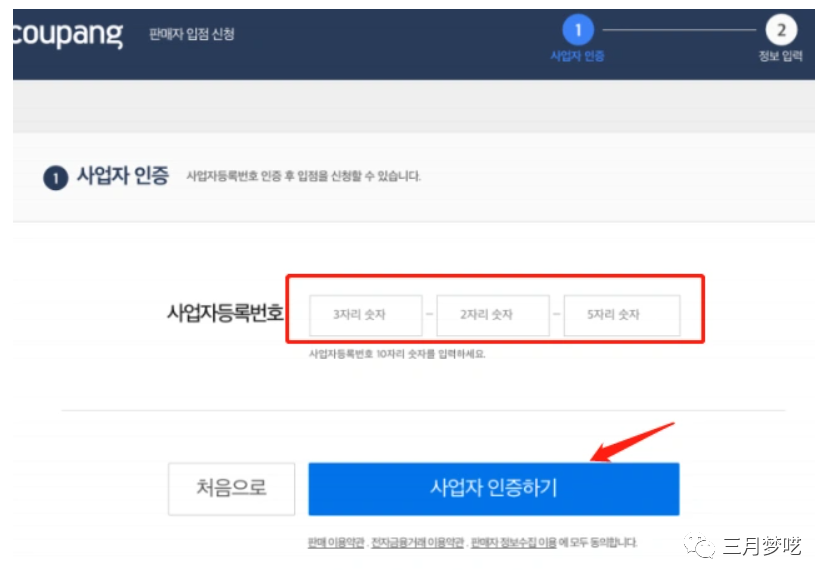This screenshot has height=582, width=828.
Task: Select step 1 circle 사업자 인증
Action: (578, 30)
